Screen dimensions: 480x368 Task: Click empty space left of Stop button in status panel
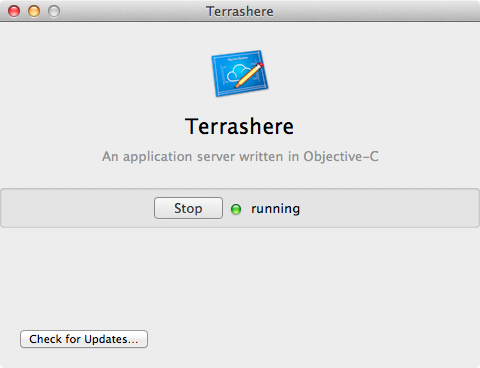pyautogui.click(x=77, y=208)
